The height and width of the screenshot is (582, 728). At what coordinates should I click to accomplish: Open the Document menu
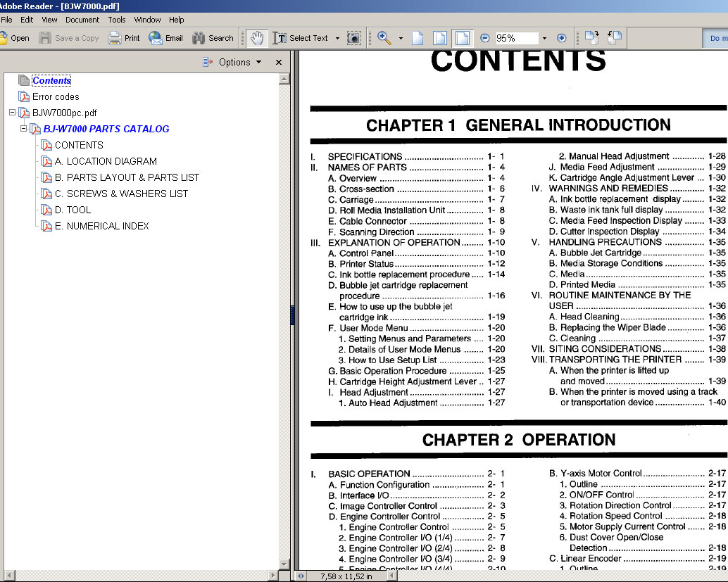82,20
